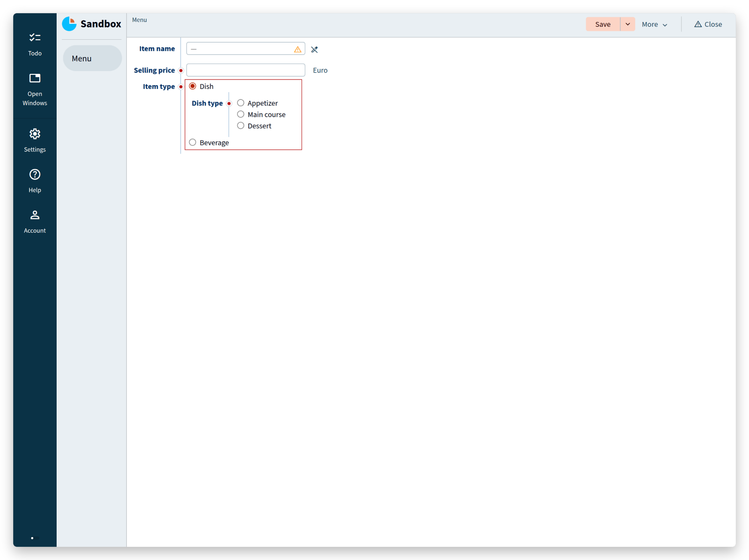The height and width of the screenshot is (560, 749).
Task: Open the Todo checklist icon
Action: pyautogui.click(x=35, y=37)
